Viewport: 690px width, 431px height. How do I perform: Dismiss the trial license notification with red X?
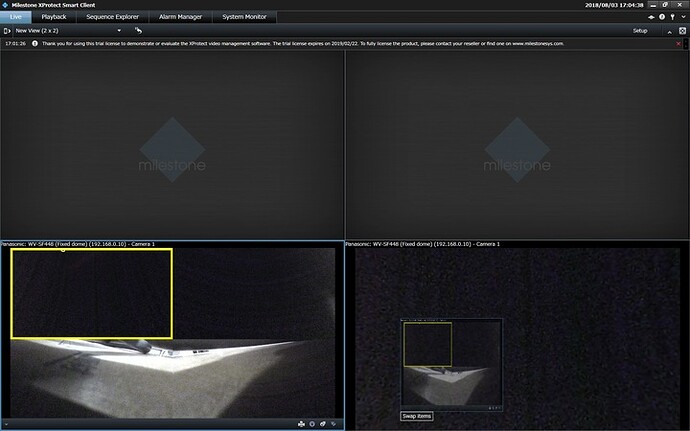[678, 44]
